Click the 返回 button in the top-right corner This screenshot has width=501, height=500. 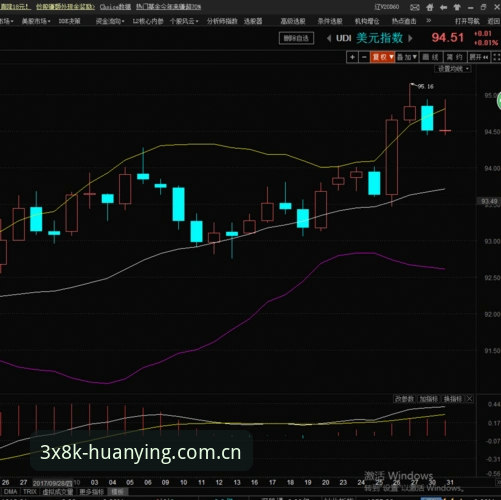[494, 21]
